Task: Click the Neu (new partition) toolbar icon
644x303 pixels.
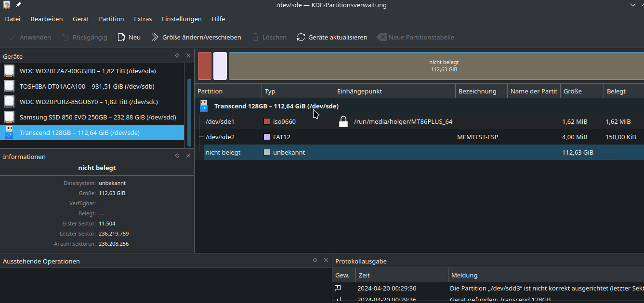Action: pyautogui.click(x=121, y=37)
